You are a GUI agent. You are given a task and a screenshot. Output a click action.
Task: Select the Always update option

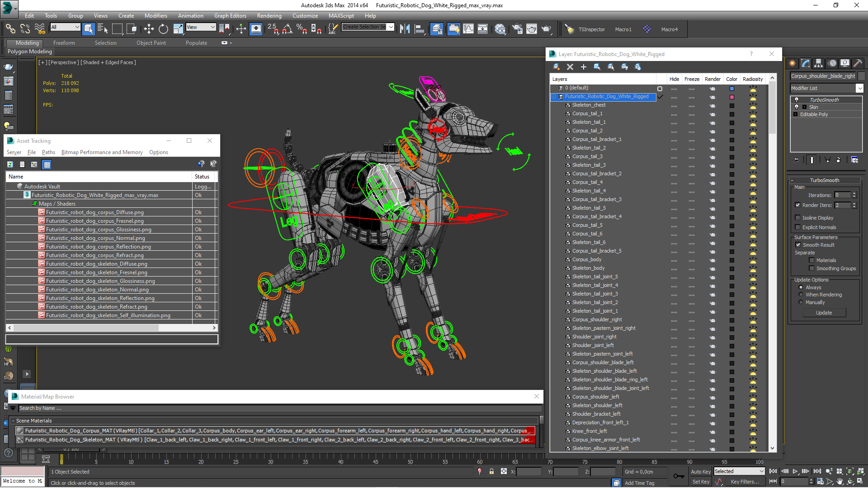click(x=801, y=287)
